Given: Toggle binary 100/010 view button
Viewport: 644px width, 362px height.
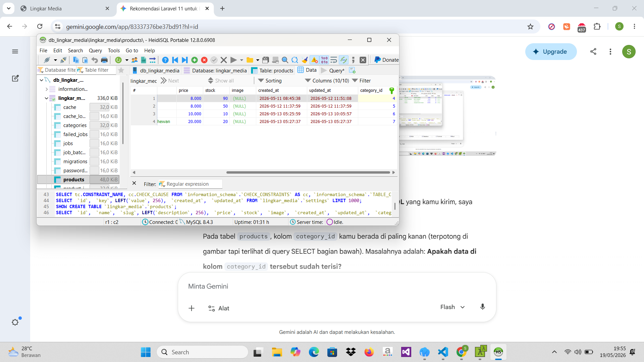Looking at the screenshot, I should tap(324, 60).
